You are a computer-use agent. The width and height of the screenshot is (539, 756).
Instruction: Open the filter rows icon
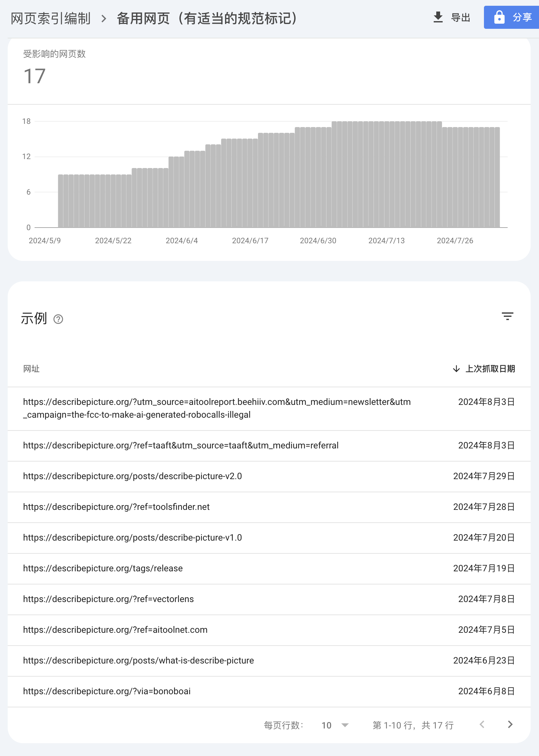tap(507, 316)
